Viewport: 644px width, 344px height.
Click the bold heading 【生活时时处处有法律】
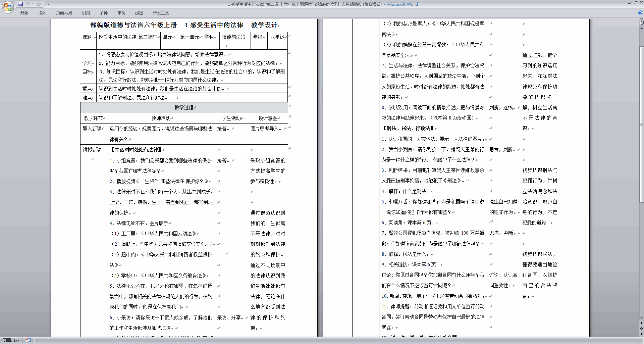point(136,150)
